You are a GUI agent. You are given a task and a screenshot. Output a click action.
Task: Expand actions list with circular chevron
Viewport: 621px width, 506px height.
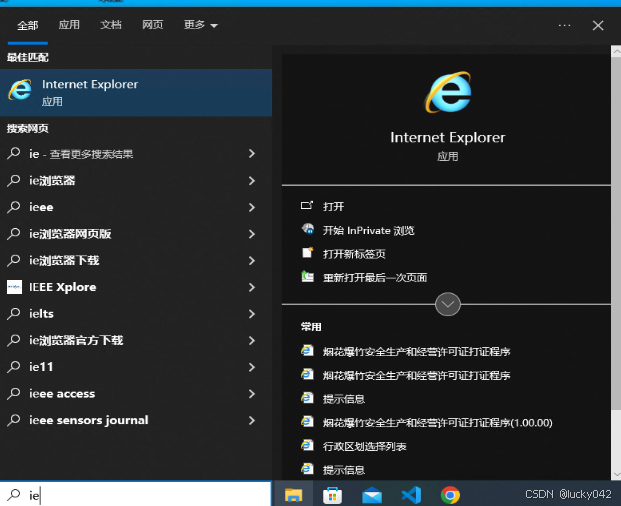(x=448, y=304)
